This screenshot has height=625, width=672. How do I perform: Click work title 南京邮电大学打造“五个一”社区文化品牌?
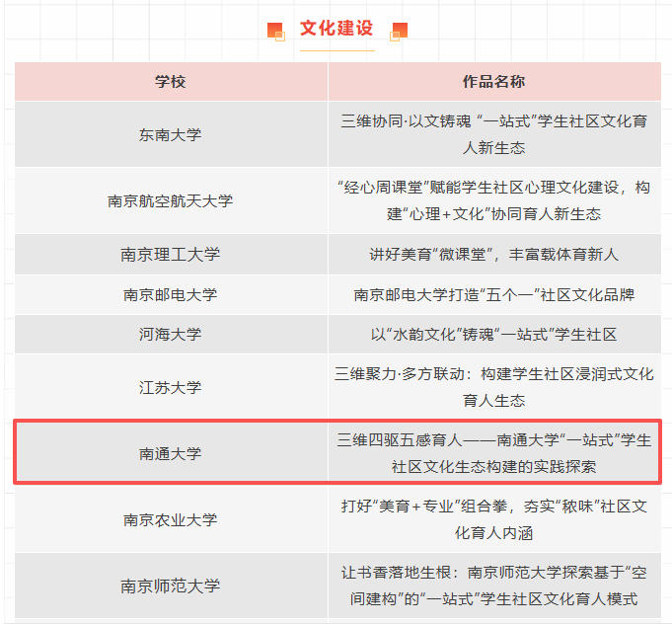tap(494, 294)
